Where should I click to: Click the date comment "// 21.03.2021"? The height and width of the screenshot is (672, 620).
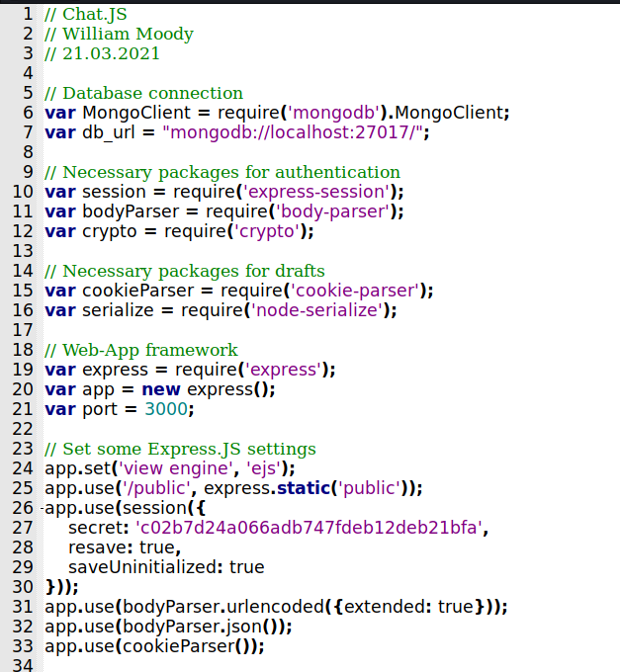(102, 53)
